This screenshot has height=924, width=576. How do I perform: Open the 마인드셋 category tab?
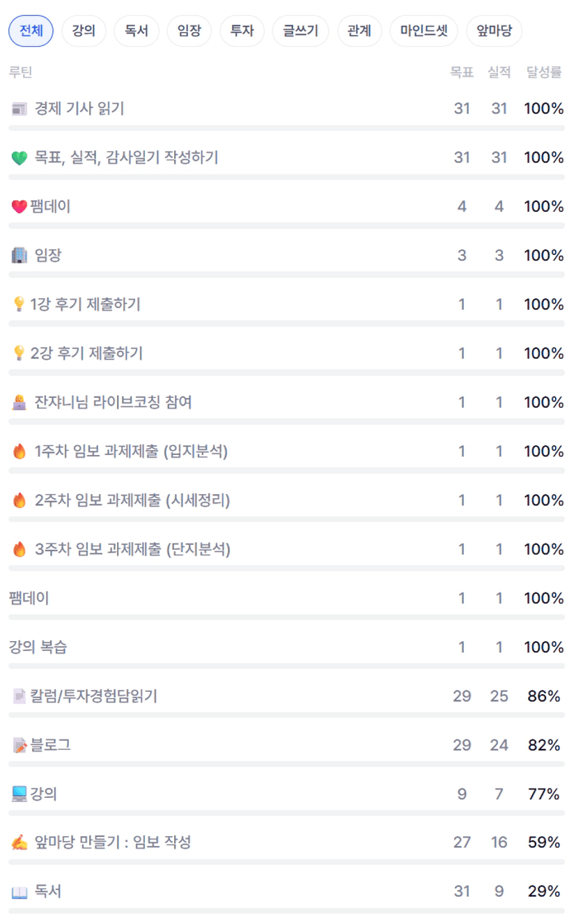tap(423, 31)
